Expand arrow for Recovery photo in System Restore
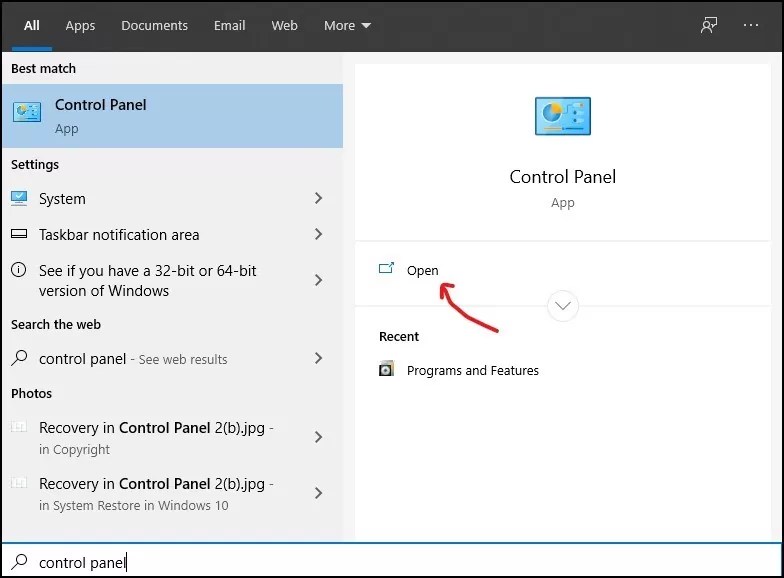Image resolution: width=784 pixels, height=578 pixels. coord(318,493)
